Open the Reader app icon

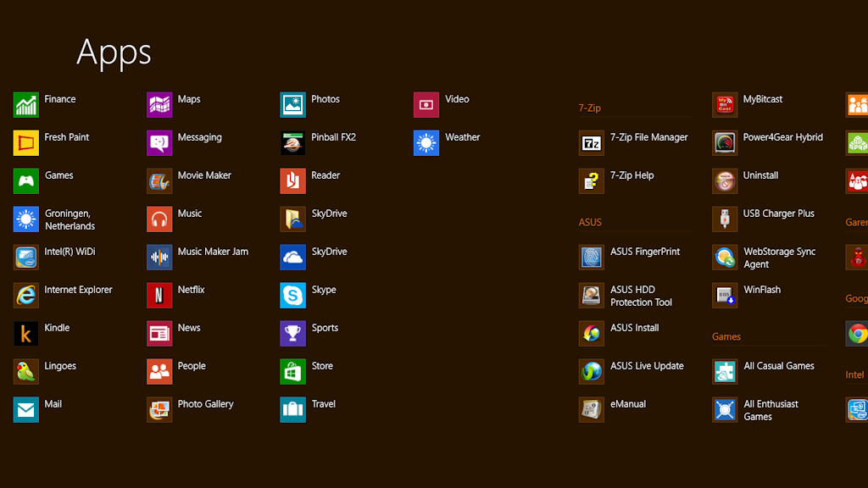tap(292, 181)
